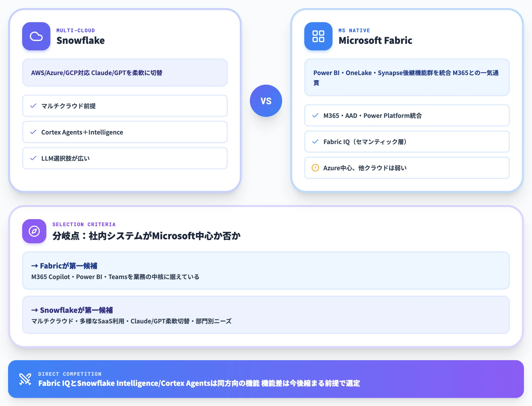Click the Snowflake cloud icon

click(x=36, y=36)
